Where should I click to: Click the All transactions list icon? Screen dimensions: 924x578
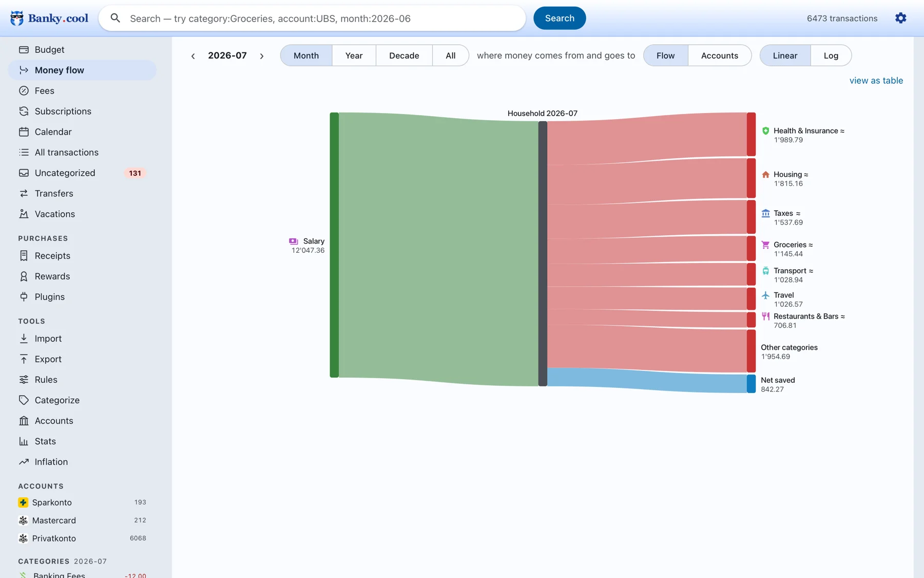click(x=24, y=152)
